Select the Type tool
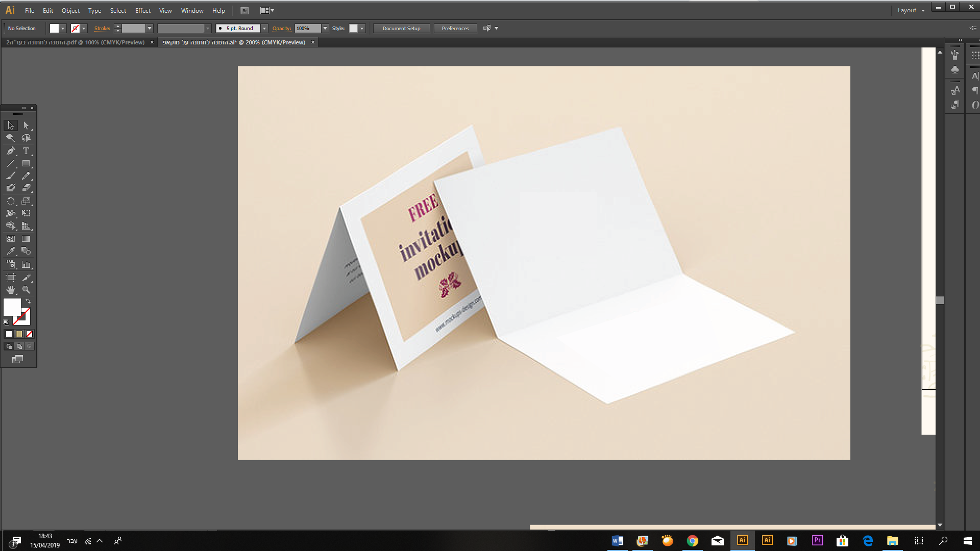The height and width of the screenshot is (551, 980). (x=26, y=151)
